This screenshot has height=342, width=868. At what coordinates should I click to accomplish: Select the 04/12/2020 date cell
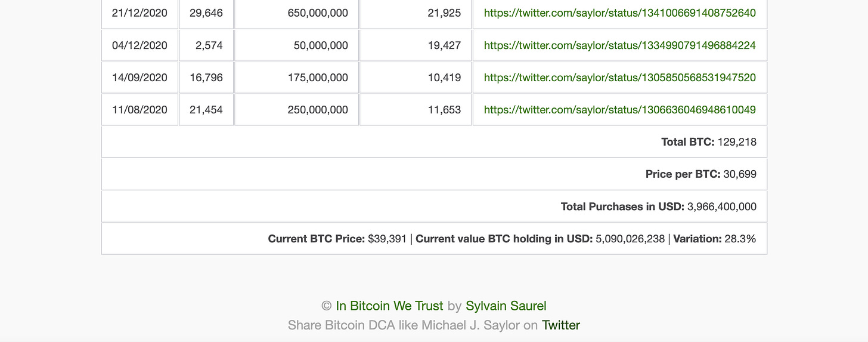(x=140, y=45)
